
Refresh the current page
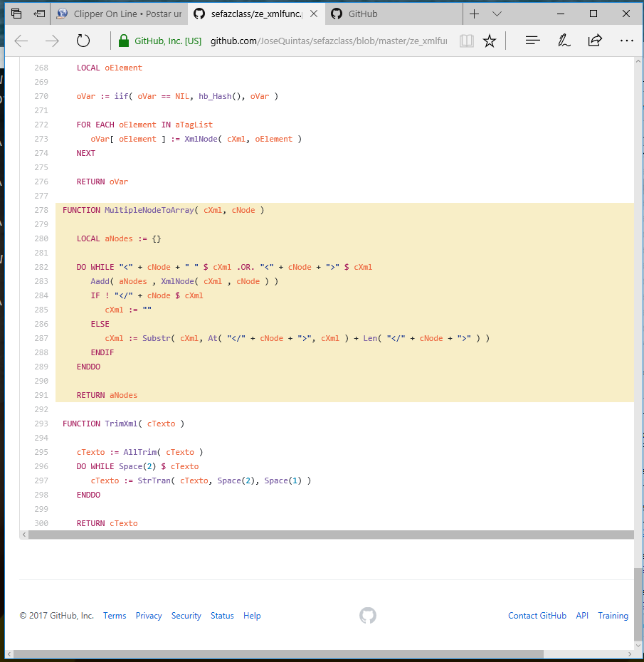(83, 41)
